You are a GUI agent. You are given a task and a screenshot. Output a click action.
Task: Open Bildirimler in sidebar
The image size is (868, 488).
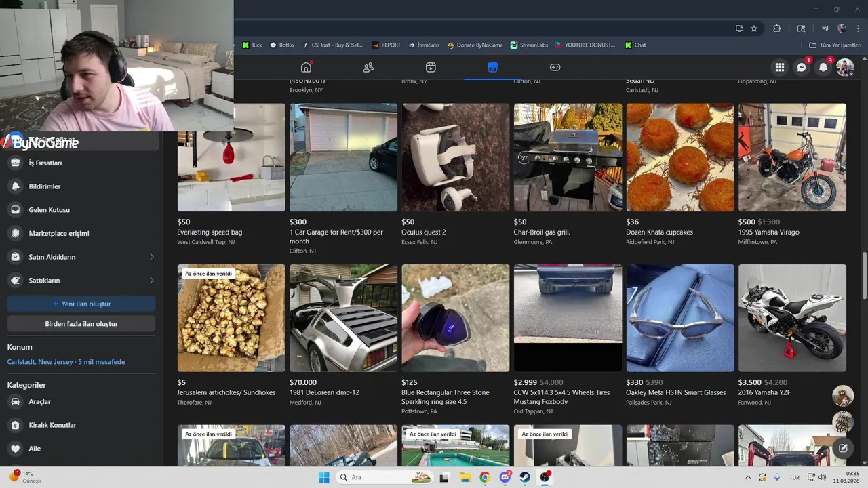coord(81,186)
